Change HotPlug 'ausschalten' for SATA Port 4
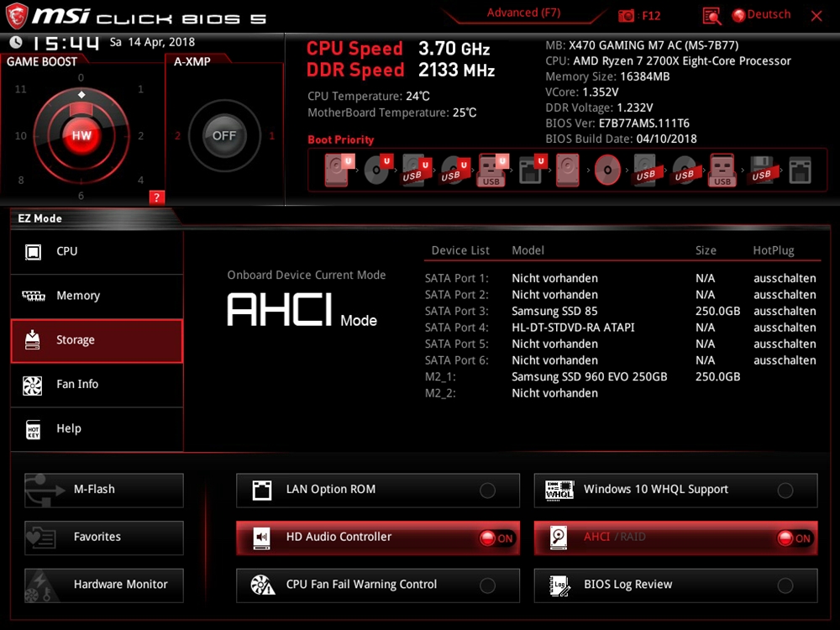 [785, 328]
